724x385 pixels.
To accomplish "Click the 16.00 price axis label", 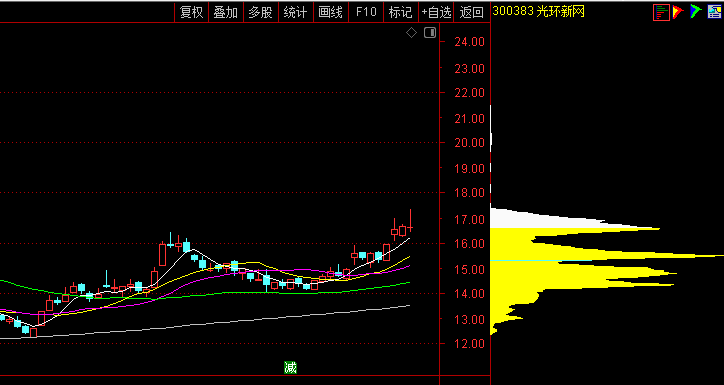I will (x=470, y=244).
